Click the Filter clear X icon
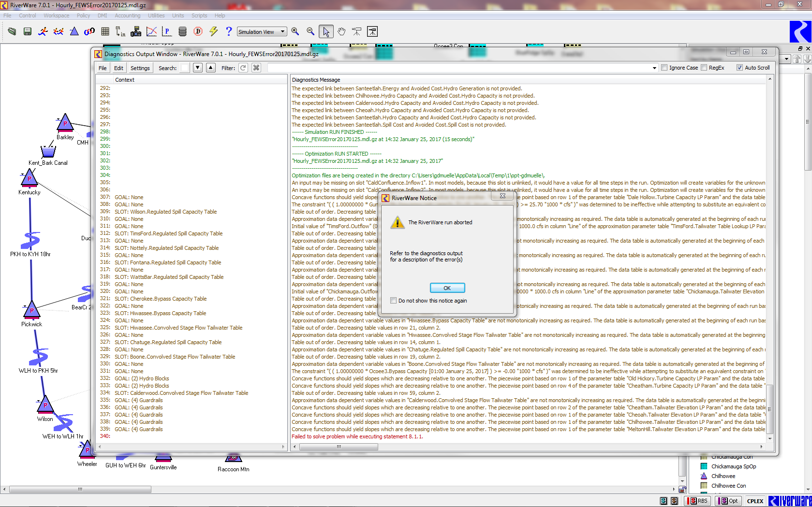 coord(256,68)
